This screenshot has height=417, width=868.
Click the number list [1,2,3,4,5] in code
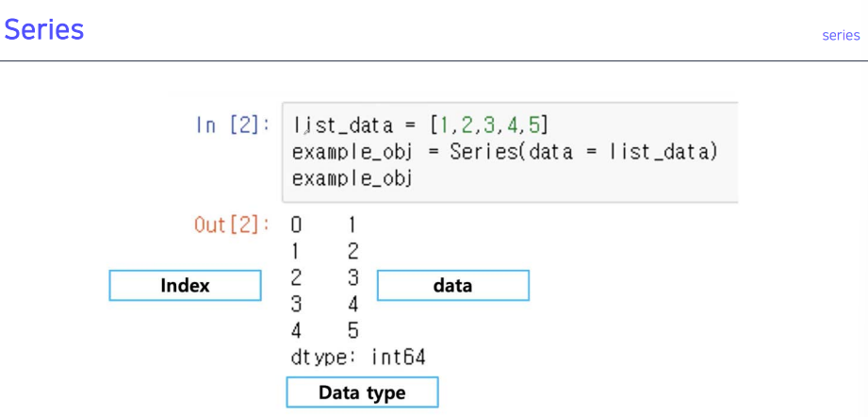click(x=489, y=125)
